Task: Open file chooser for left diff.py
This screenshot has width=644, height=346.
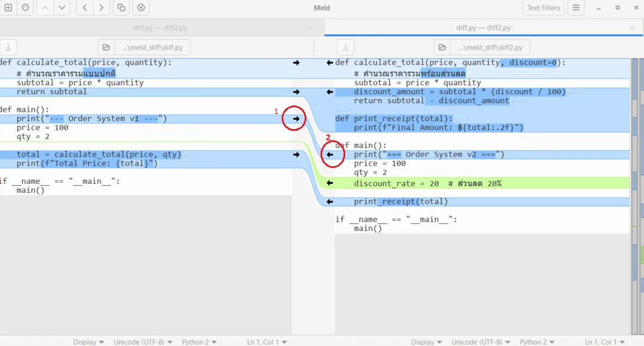Action: click(x=106, y=47)
